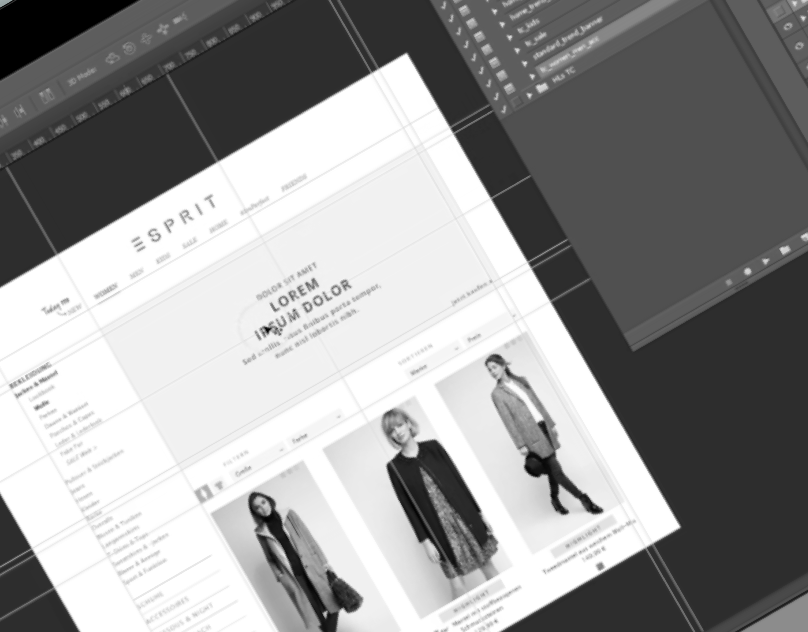Select the HLs TC set row
The height and width of the screenshot is (632, 808).
point(563,77)
